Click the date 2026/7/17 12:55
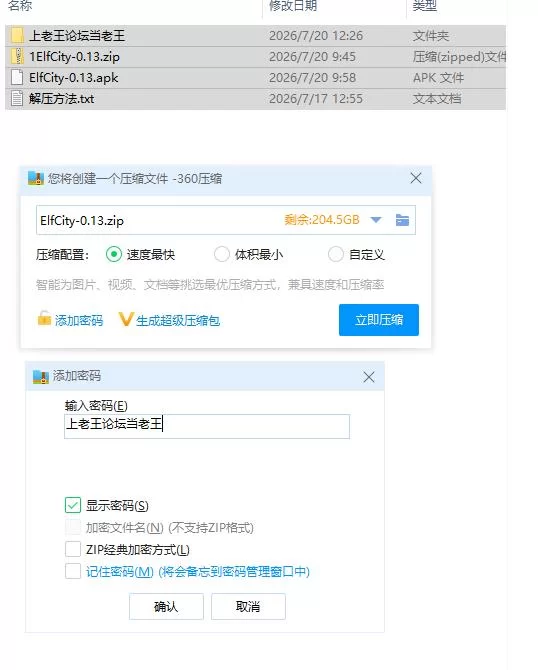Viewport: 538px width, 670px height. coord(316,99)
